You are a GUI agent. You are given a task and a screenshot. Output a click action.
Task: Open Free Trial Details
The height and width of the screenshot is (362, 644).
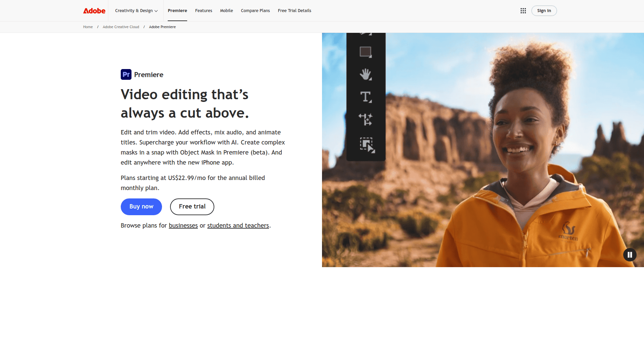(x=294, y=11)
